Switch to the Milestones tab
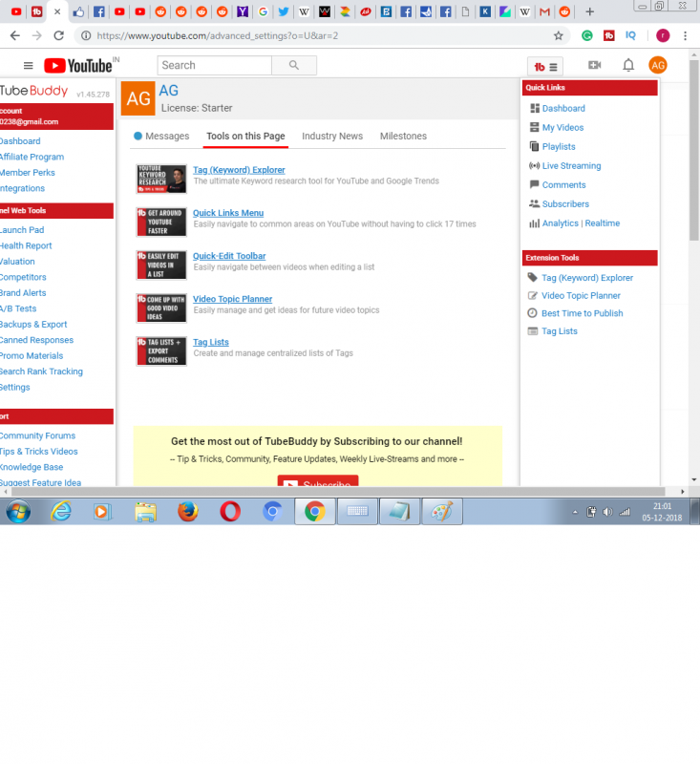 [403, 137]
